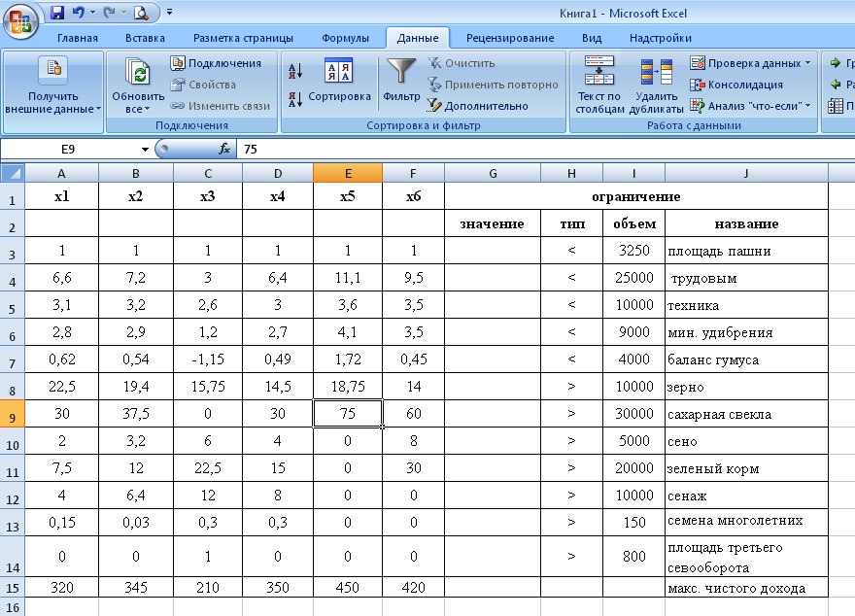The image size is (855, 616).
Task: Click the сахарная свекла cell
Action: pyautogui.click(x=746, y=414)
